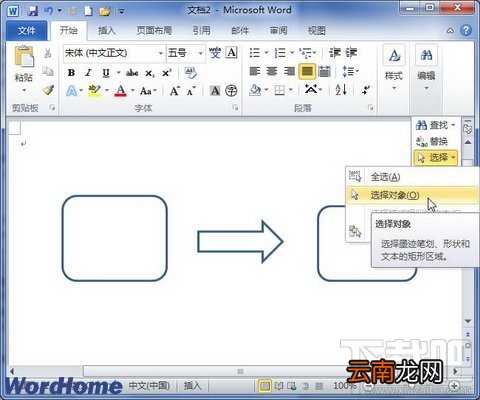This screenshot has width=480, height=400.
Task: Click the Replace command in editing menu
Action: coord(432,142)
